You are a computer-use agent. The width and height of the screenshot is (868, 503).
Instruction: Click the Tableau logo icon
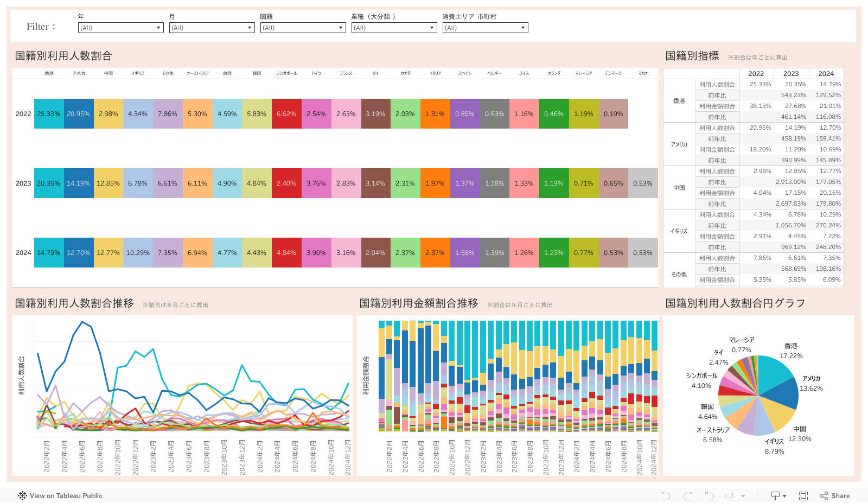point(22,496)
